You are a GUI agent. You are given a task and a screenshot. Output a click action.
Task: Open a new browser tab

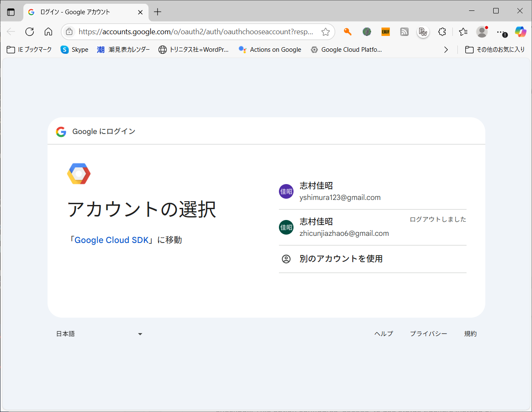point(158,12)
